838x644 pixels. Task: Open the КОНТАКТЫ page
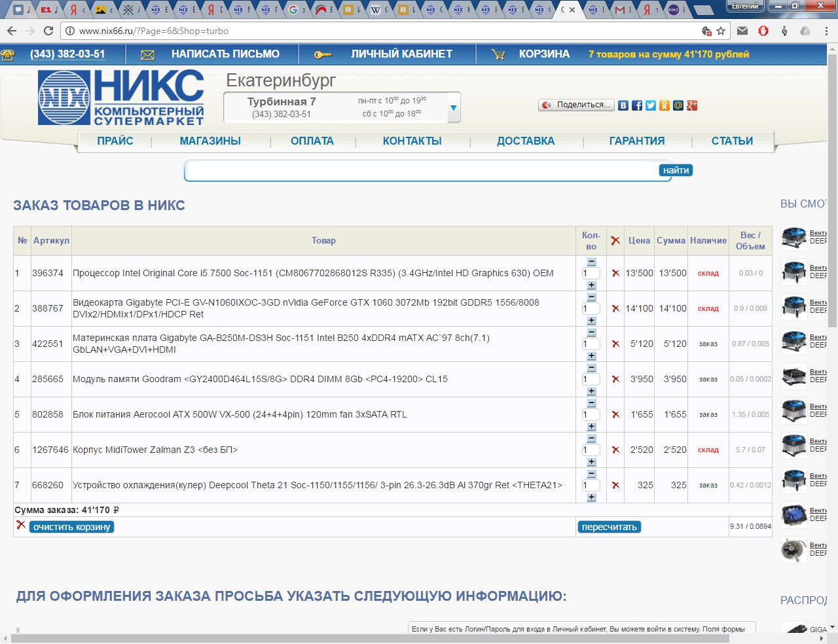[412, 141]
